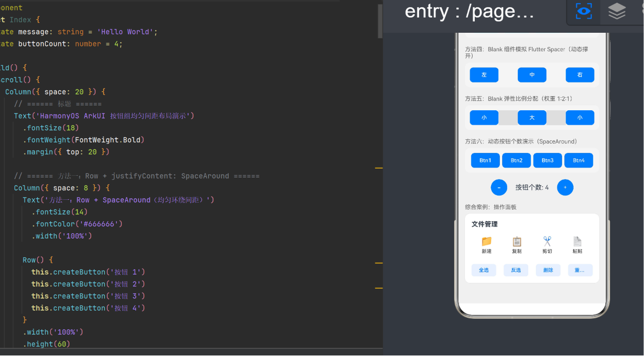Tap the 复制 clipboard icon
The width and height of the screenshot is (644, 356).
(x=517, y=241)
